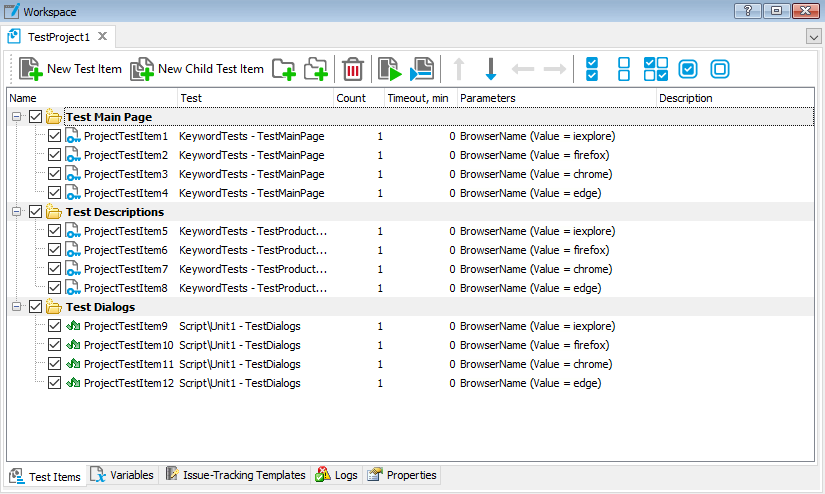Open the workspace tab list dropdown
825x494 pixels.
point(812,36)
